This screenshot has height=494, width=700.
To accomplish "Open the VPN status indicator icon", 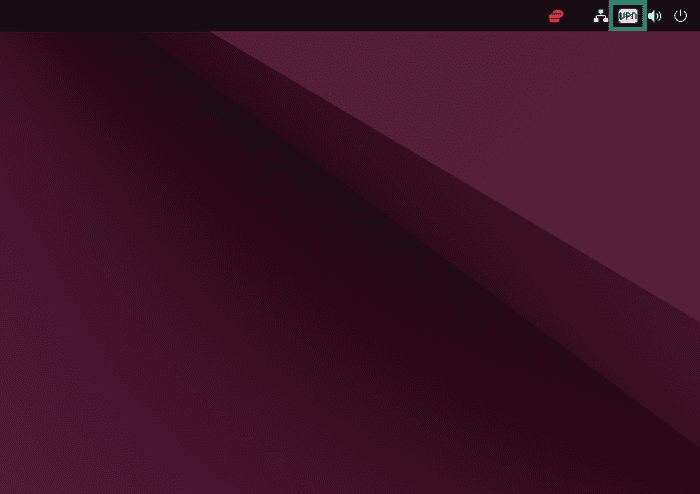I will [628, 16].
